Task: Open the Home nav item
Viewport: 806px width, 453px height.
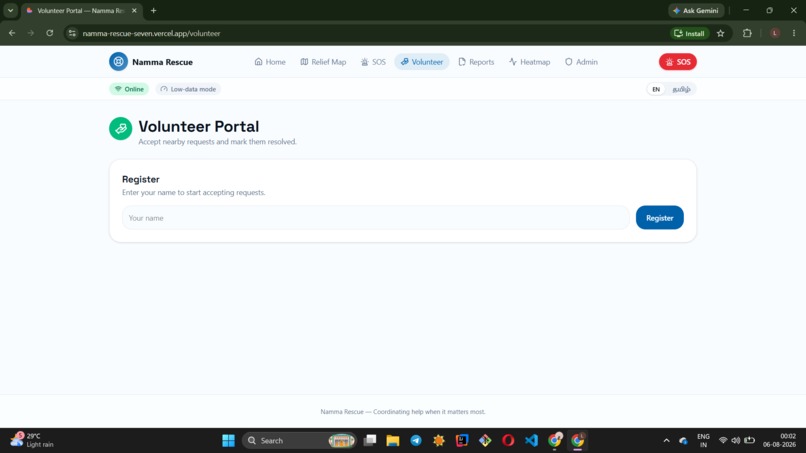Action: coord(270,62)
